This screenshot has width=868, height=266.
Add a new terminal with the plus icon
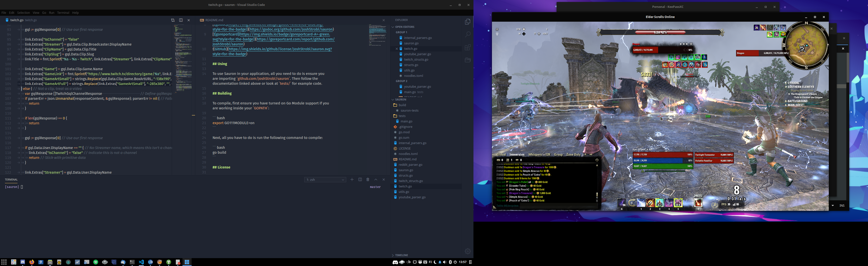coord(352,180)
